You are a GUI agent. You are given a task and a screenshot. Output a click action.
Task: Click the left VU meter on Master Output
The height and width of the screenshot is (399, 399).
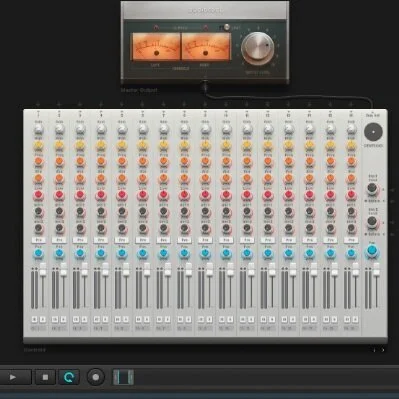(x=156, y=47)
